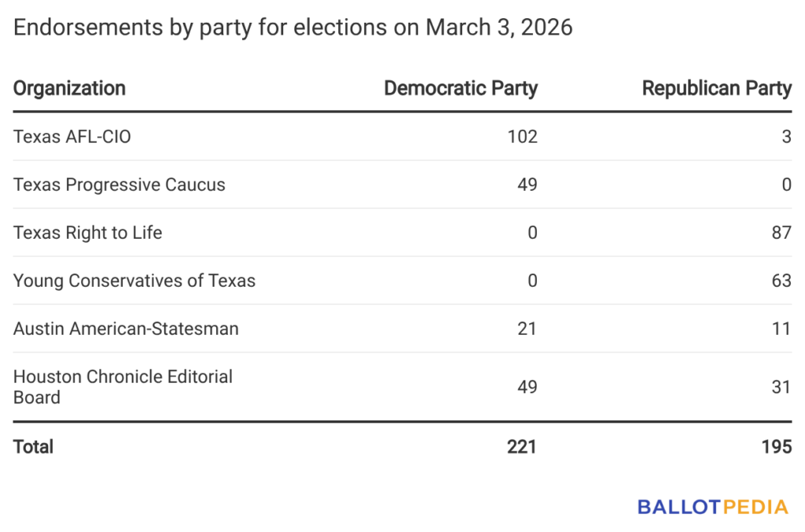Click the Republican Party column header

pyautogui.click(x=716, y=88)
